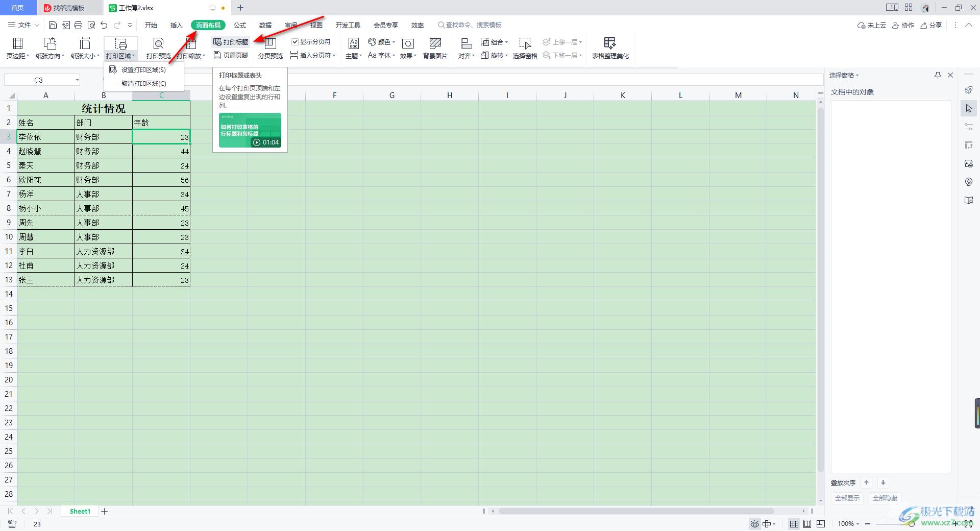The image size is (980, 531).
Task: Click the select-arrow icon in right sidebar
Action: coord(969,108)
